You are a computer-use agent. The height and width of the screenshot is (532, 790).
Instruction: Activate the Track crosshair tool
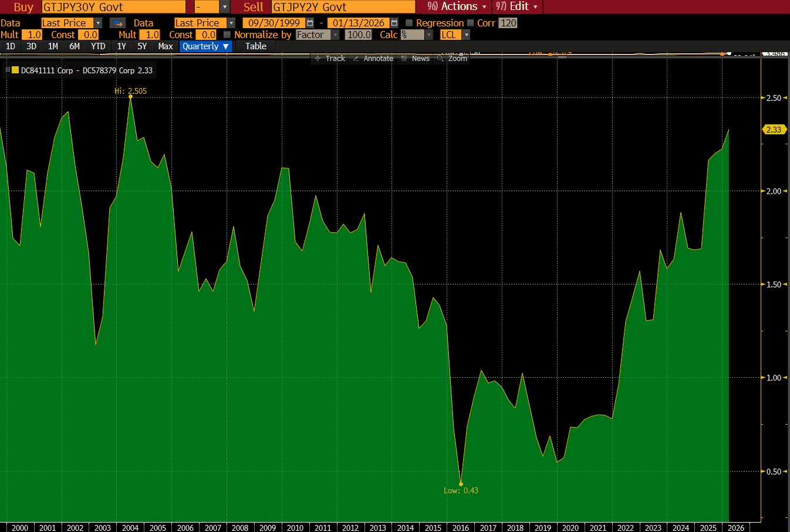[x=329, y=59]
